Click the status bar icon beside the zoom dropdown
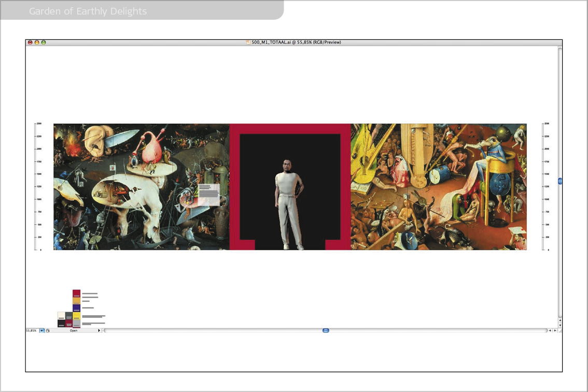Image resolution: width=588 pixels, height=392 pixels. (x=48, y=330)
